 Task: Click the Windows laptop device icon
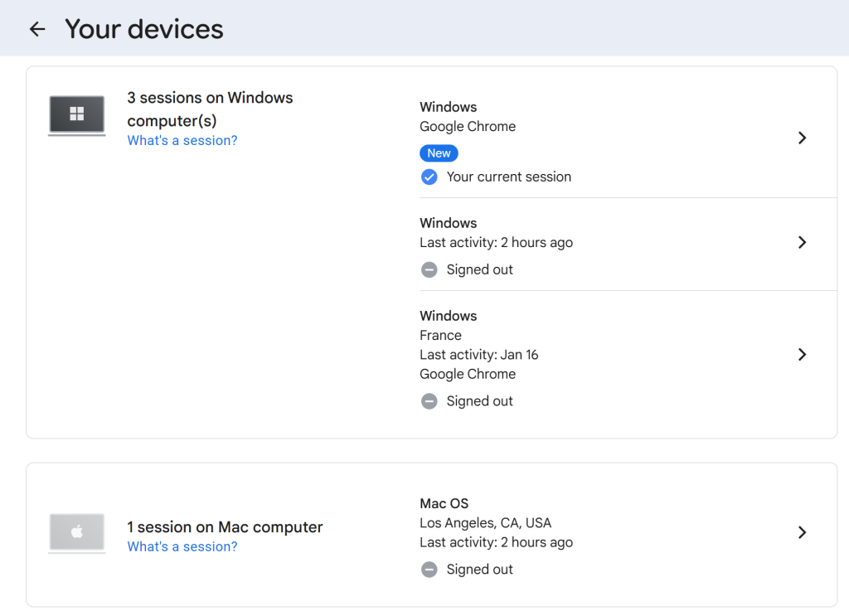click(x=76, y=115)
